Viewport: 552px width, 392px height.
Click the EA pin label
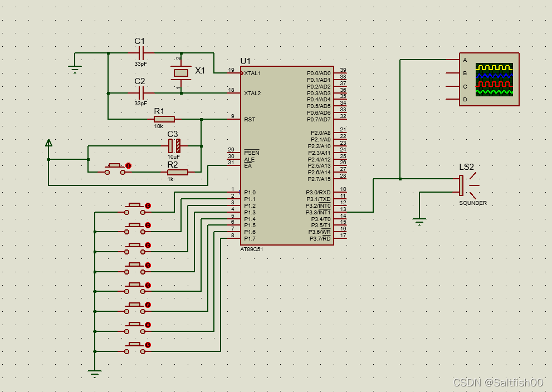pos(248,166)
